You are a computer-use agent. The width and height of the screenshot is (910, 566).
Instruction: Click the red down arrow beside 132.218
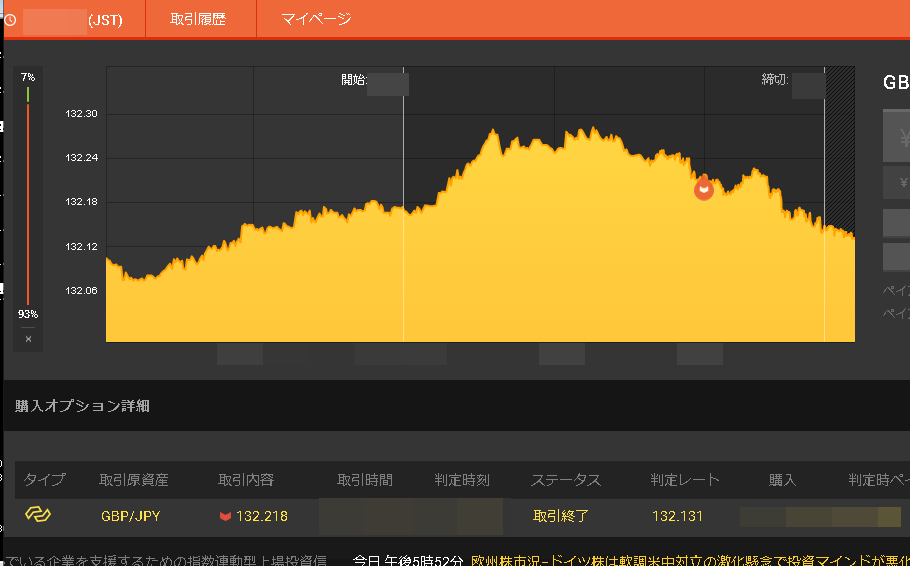coord(225,516)
